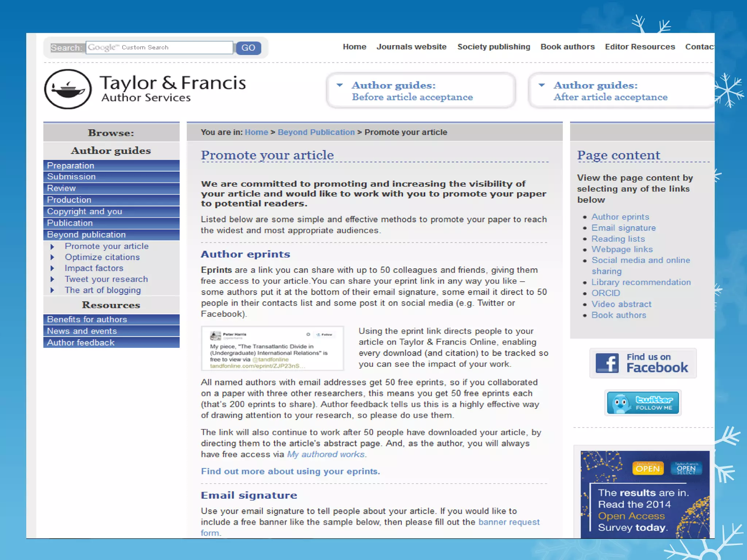Expand Author guides: After article acceptance dropdown

(x=622, y=91)
